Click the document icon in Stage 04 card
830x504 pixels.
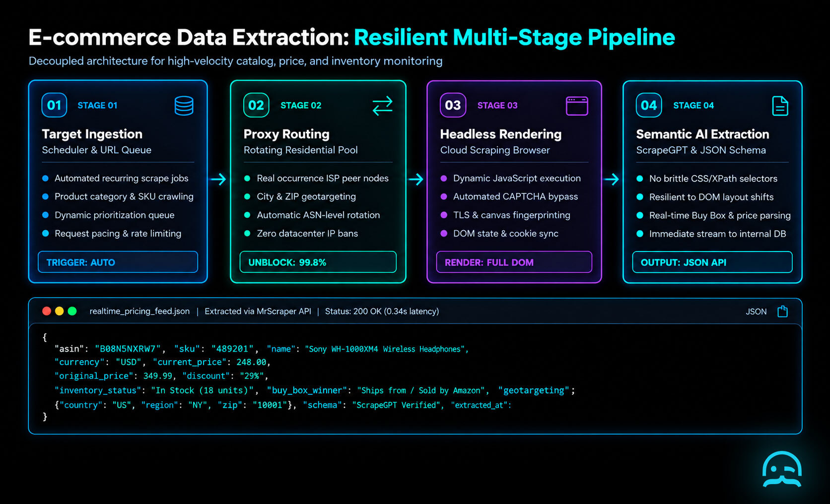780,106
